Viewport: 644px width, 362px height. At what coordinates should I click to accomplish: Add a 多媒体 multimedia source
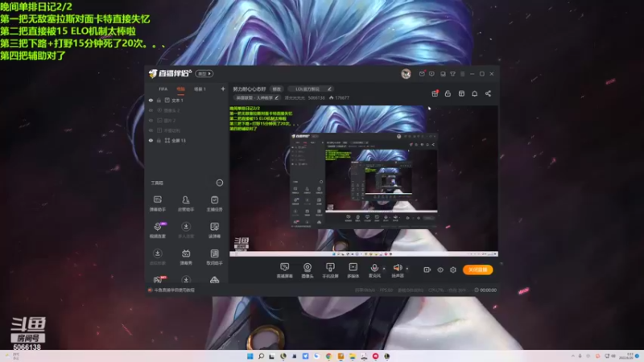[x=353, y=270]
